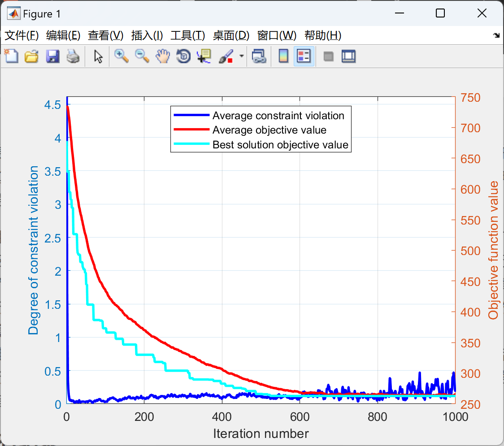Open the 文件(F) menu
This screenshot has width=504, height=446.
tap(22, 35)
